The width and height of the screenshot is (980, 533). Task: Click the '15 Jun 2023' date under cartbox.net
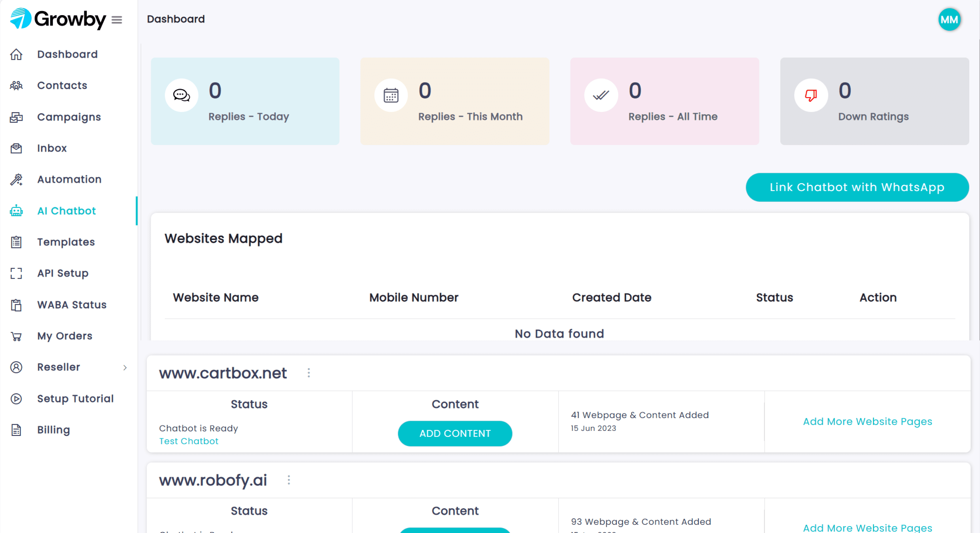593,428
